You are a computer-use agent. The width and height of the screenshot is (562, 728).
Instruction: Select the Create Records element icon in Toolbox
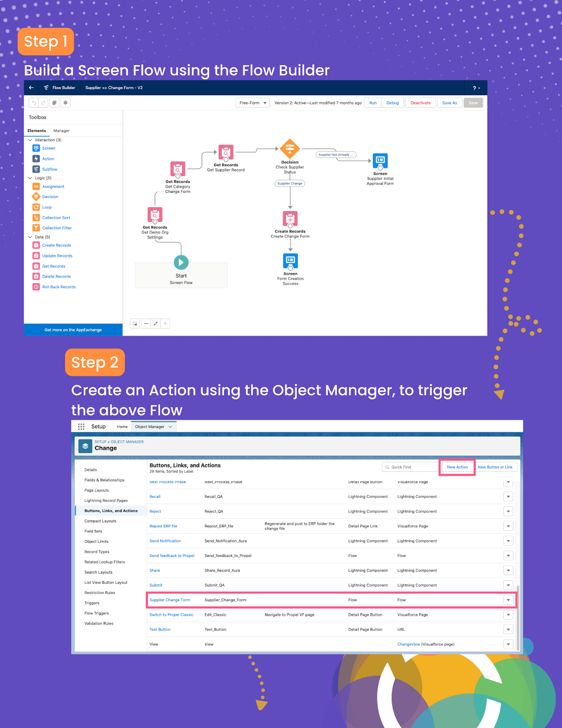(x=36, y=245)
